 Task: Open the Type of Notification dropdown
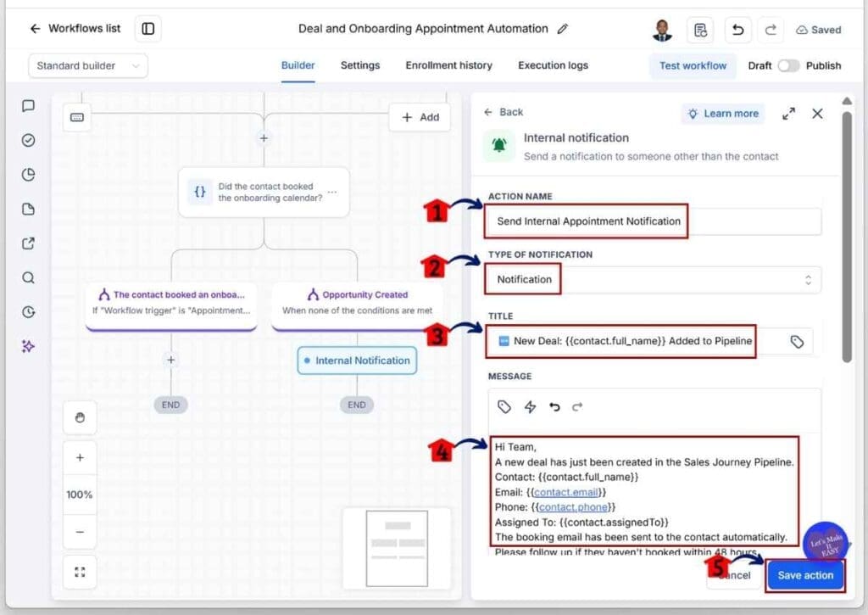point(654,280)
